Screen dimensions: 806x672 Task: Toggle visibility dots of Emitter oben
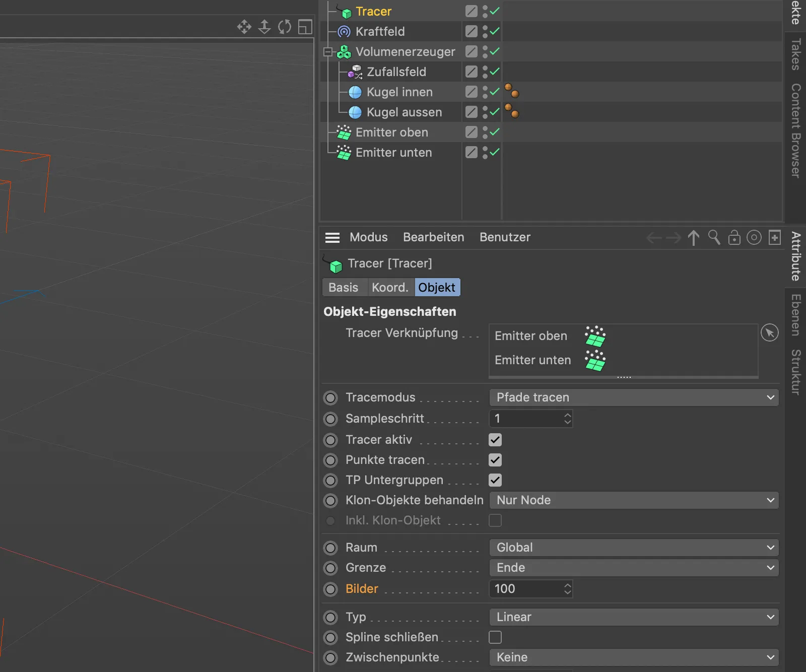pyautogui.click(x=485, y=132)
